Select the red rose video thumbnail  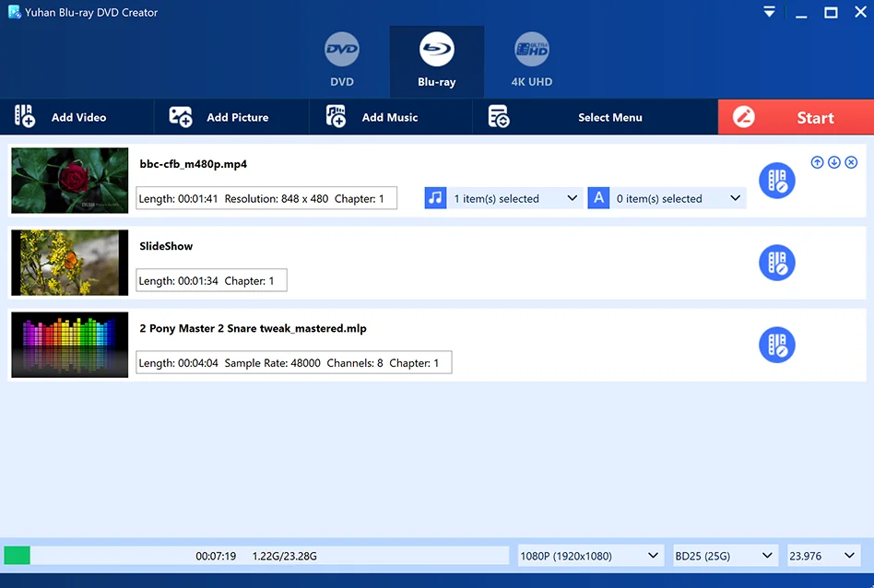click(70, 181)
